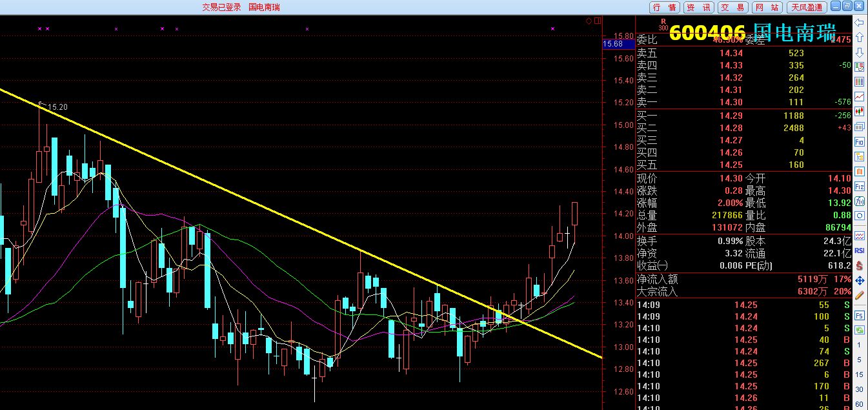Viewport: 868px width, 410px height.
Task: Select the 15-minute period button
Action: [x=859, y=375]
